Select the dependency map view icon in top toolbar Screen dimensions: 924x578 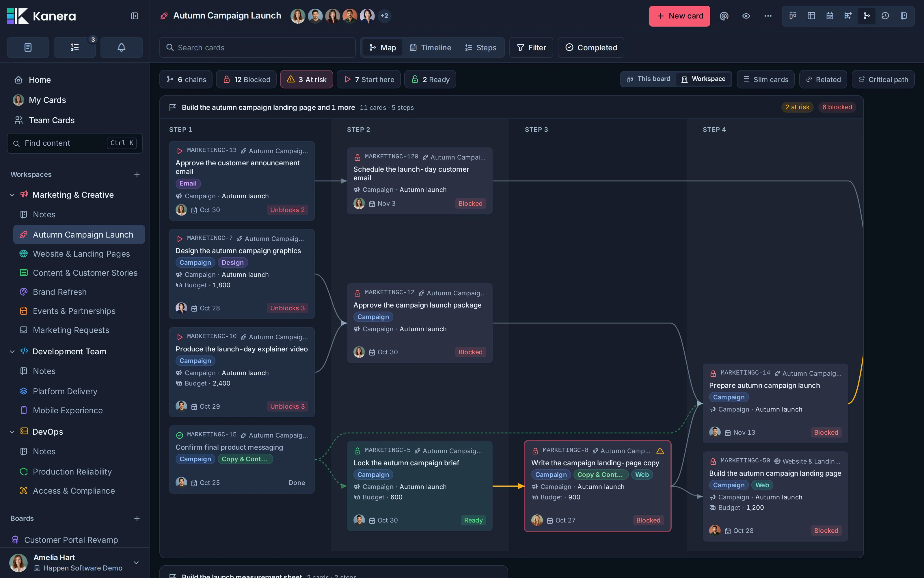point(867,16)
